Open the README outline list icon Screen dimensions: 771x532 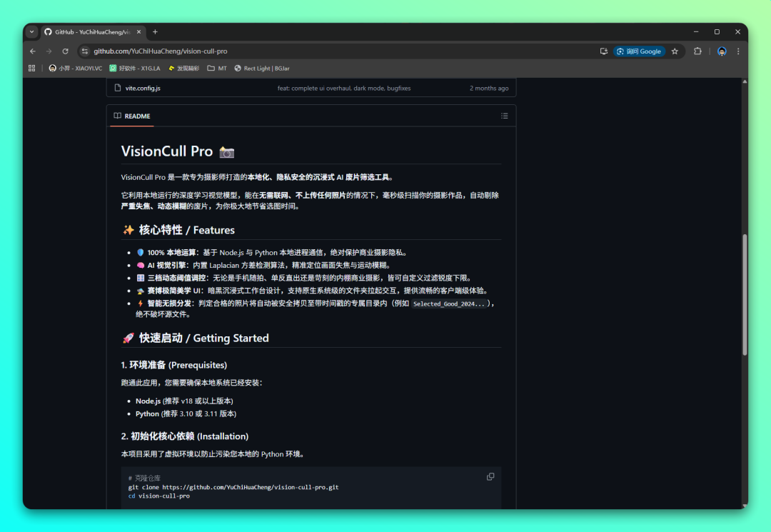coord(505,116)
